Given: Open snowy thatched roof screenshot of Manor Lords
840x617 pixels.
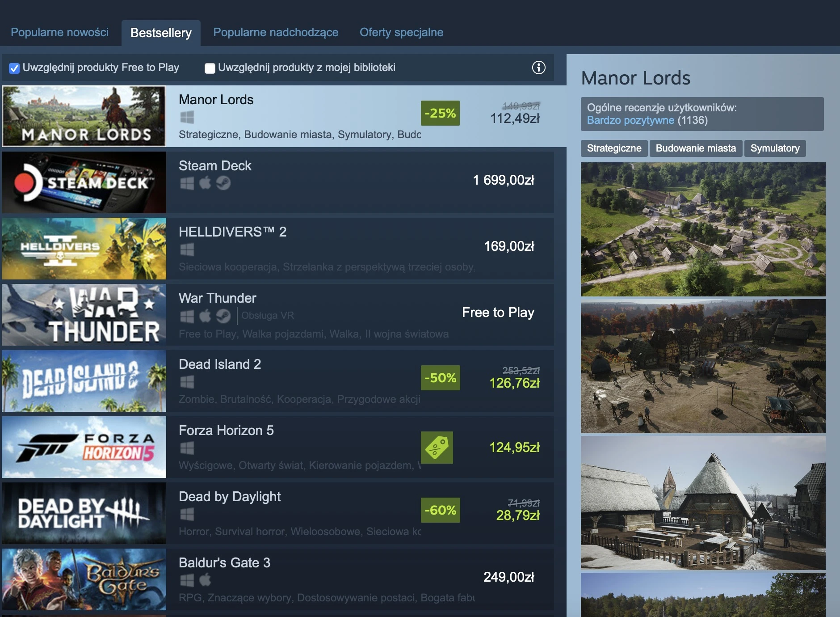Looking at the screenshot, I should [x=703, y=503].
